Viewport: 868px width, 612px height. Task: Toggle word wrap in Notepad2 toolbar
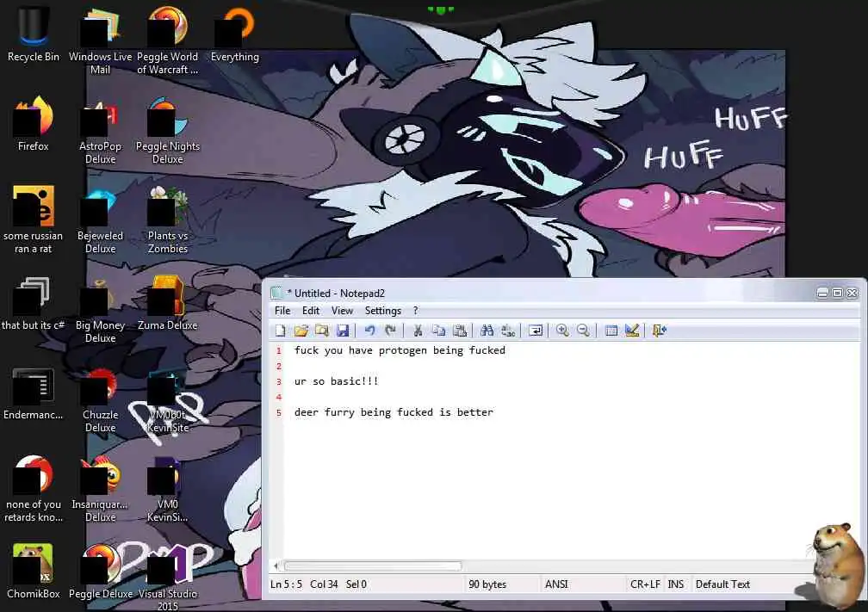click(x=536, y=331)
